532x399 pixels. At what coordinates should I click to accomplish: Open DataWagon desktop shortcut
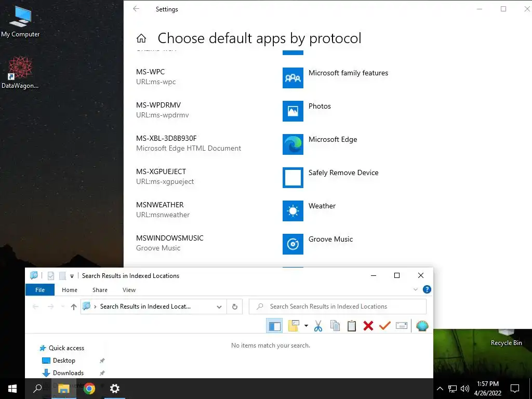20,73
